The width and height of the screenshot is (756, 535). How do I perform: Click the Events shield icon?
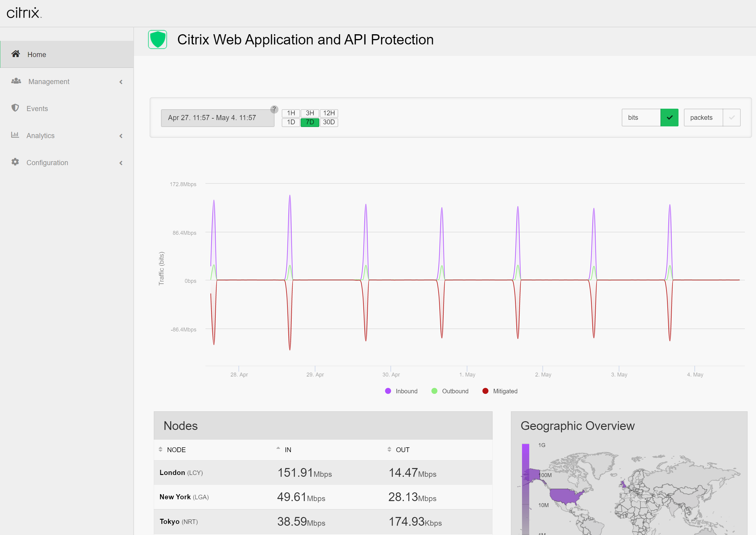point(15,108)
